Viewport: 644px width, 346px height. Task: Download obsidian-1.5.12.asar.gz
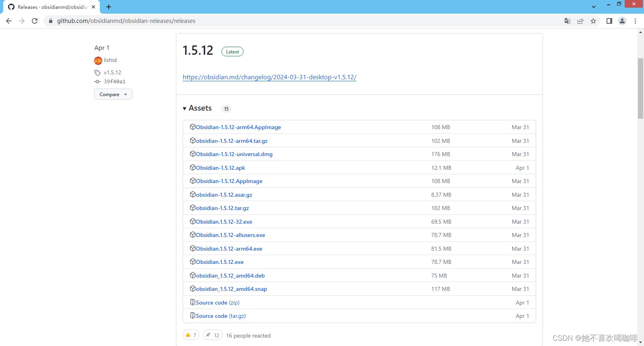tap(224, 195)
